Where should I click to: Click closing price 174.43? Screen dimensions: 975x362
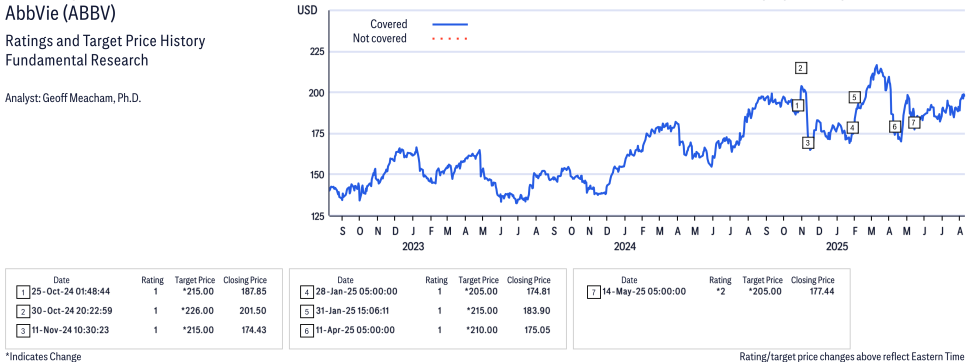254,330
